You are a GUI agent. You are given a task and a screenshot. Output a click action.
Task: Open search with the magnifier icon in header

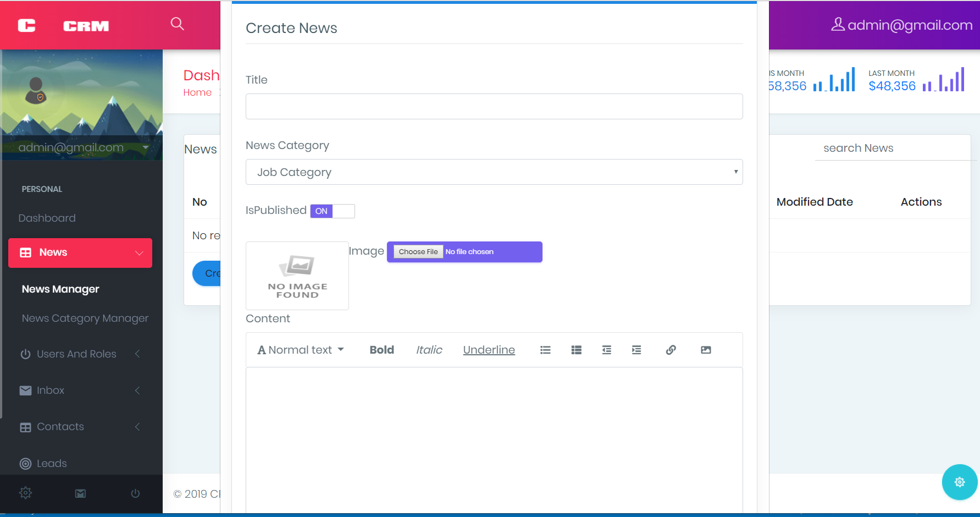click(x=177, y=24)
